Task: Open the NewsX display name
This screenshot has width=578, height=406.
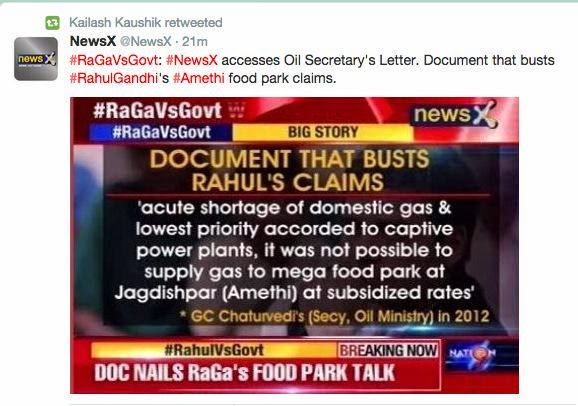Action: coord(93,41)
